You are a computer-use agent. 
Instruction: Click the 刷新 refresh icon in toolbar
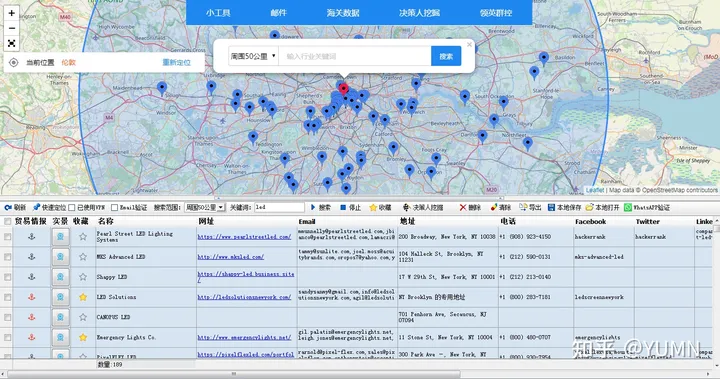(x=8, y=208)
